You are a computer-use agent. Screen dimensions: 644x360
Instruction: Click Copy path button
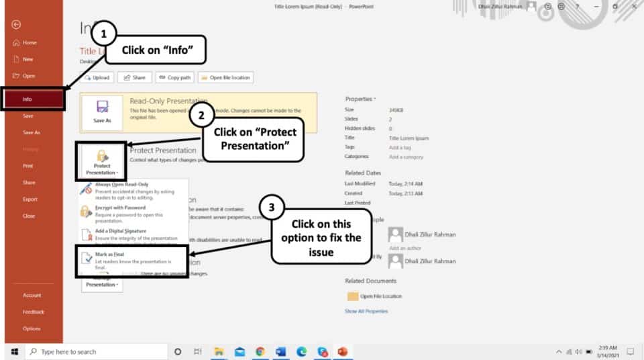pyautogui.click(x=175, y=77)
